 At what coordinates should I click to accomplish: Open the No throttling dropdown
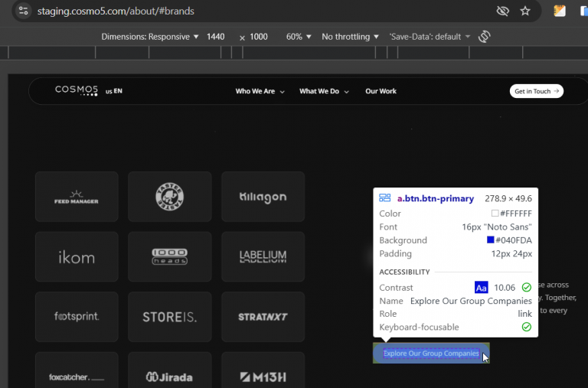[x=350, y=37]
